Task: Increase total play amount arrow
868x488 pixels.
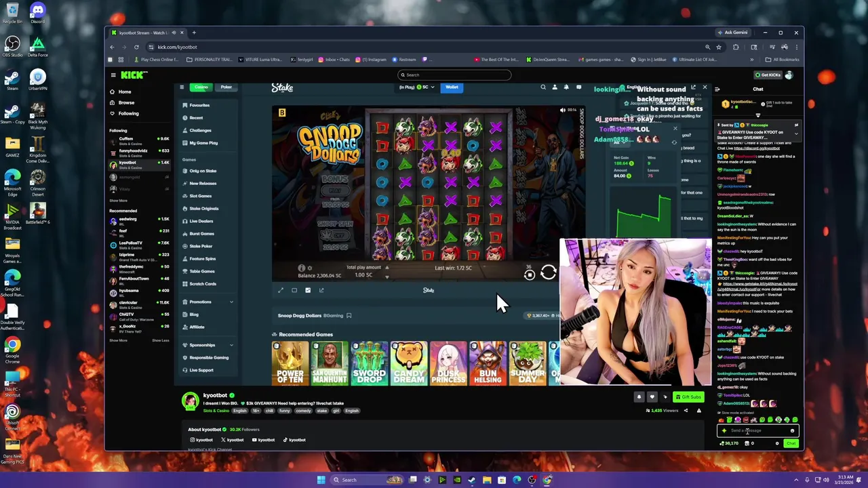Action: click(x=387, y=268)
